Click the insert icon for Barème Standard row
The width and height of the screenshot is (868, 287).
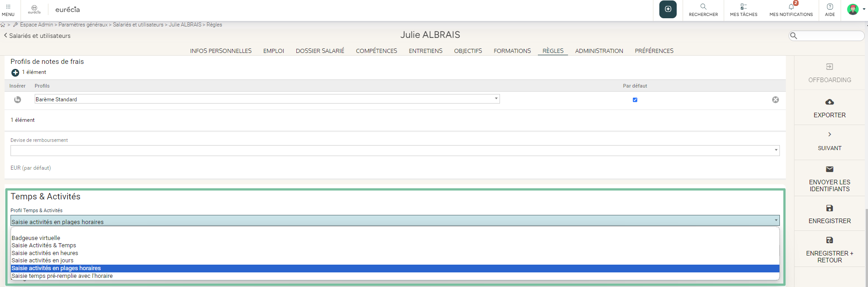pos(17,99)
